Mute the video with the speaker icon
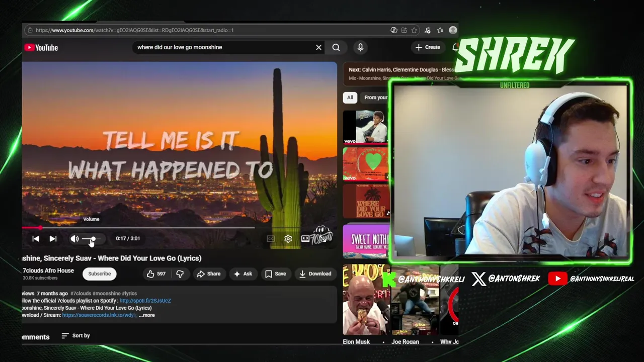 tap(74, 239)
